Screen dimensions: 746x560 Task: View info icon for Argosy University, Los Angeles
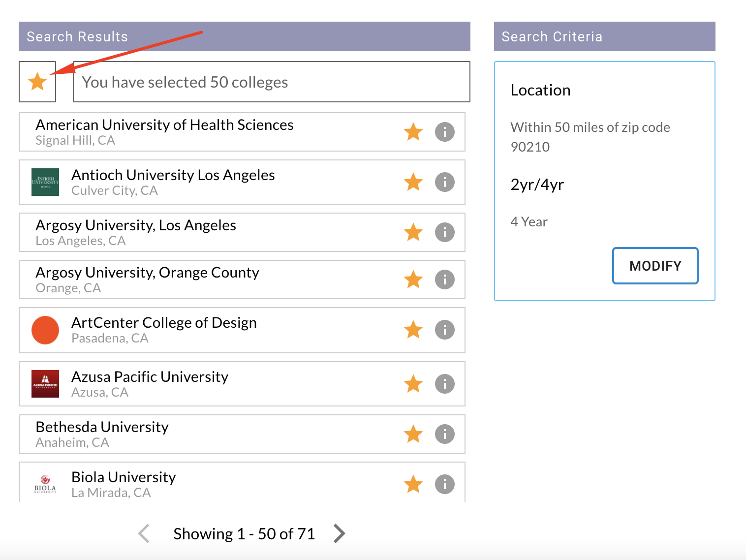pos(445,232)
